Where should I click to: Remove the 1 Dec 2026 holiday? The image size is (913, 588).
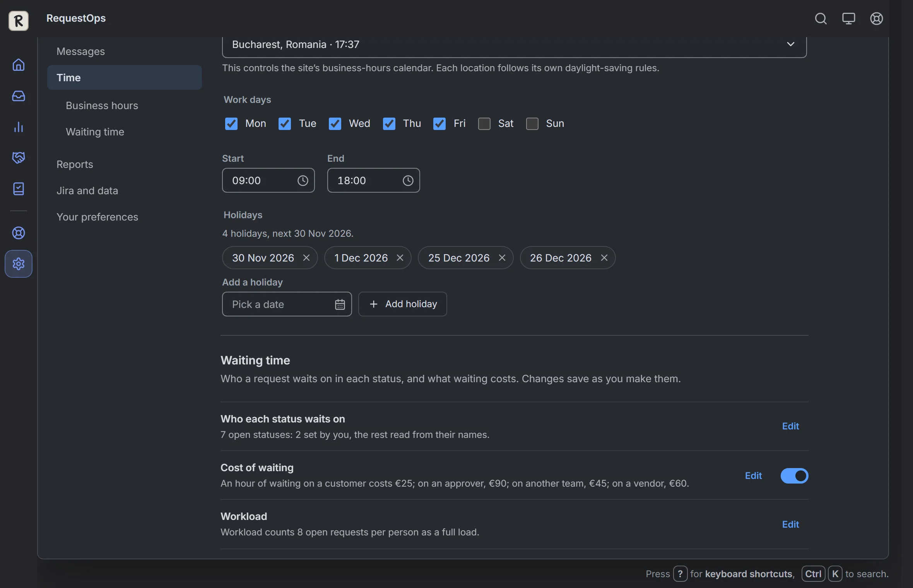coord(400,258)
